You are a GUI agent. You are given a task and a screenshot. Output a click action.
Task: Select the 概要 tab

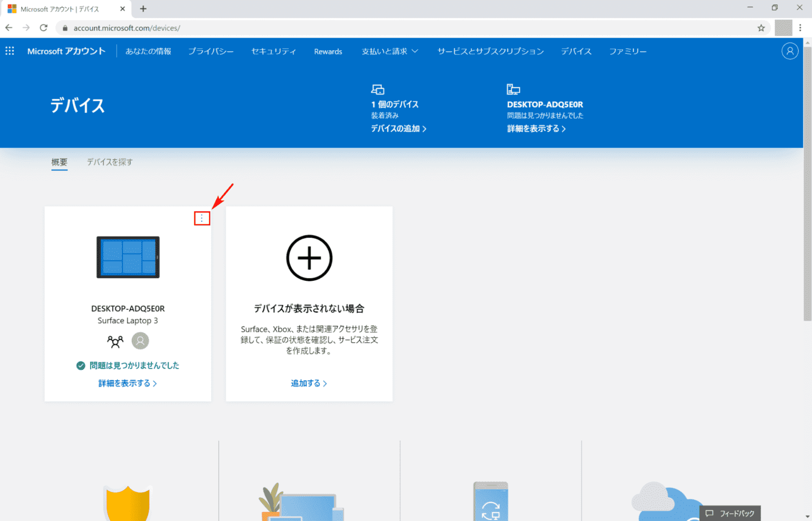[x=59, y=162]
